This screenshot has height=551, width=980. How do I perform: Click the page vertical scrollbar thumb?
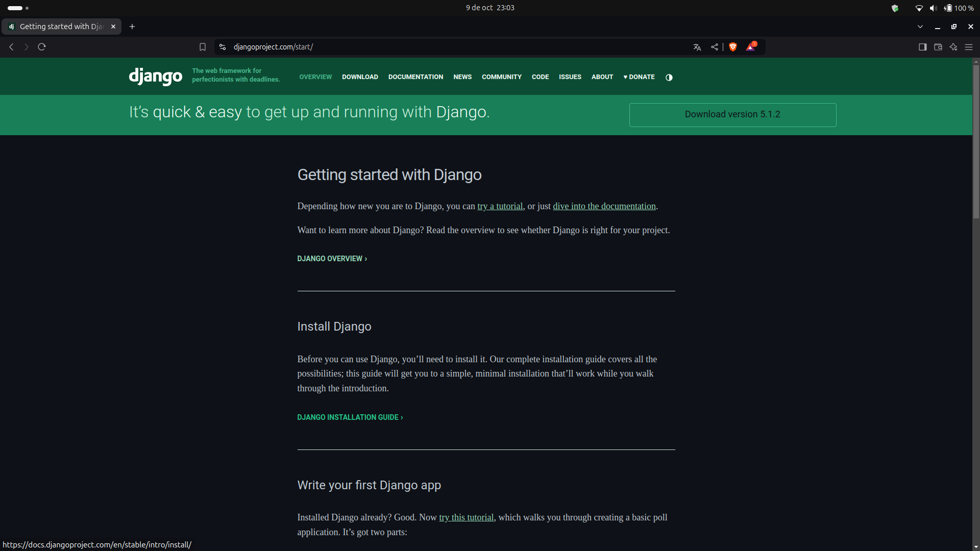(976, 142)
